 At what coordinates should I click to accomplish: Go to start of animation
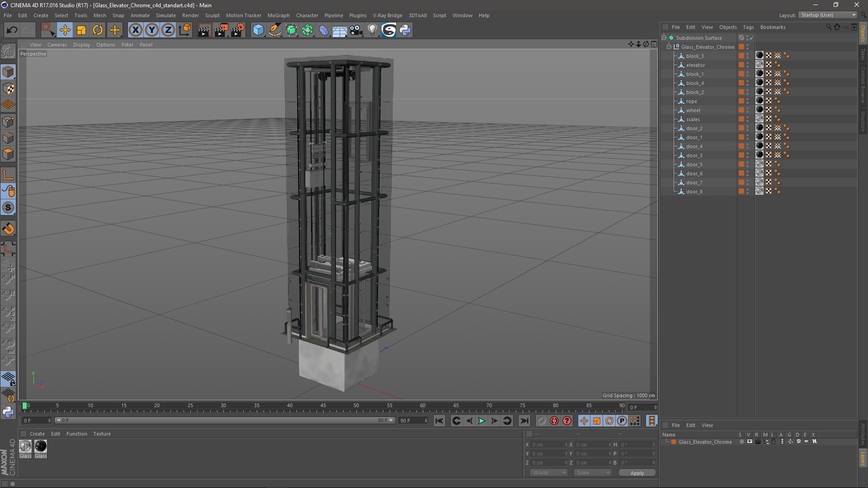click(439, 421)
